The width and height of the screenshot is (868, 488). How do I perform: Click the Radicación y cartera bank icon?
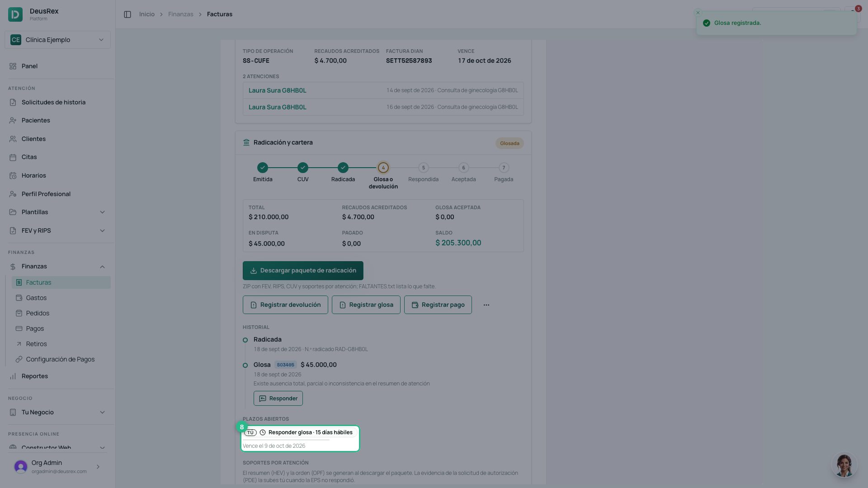click(246, 143)
